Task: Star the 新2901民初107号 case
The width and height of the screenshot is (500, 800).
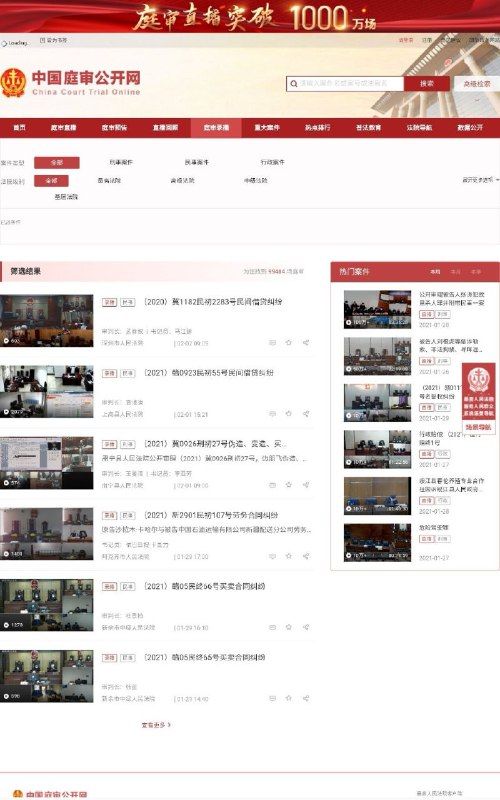Action: tap(289, 556)
